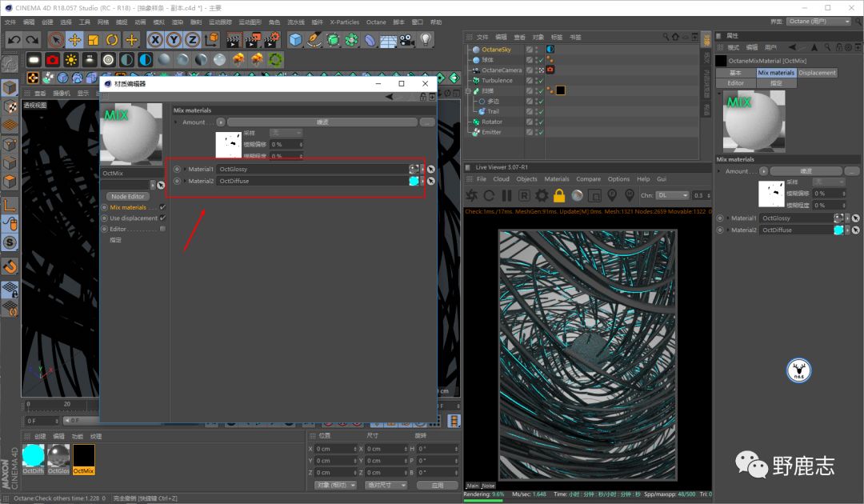Click the Node Editor button
This screenshot has height=504, width=864.
(128, 196)
